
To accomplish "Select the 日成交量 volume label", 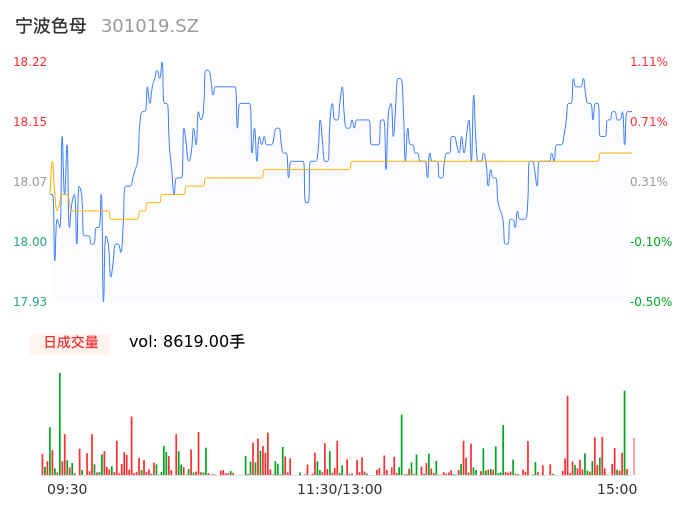I will pyautogui.click(x=71, y=343).
